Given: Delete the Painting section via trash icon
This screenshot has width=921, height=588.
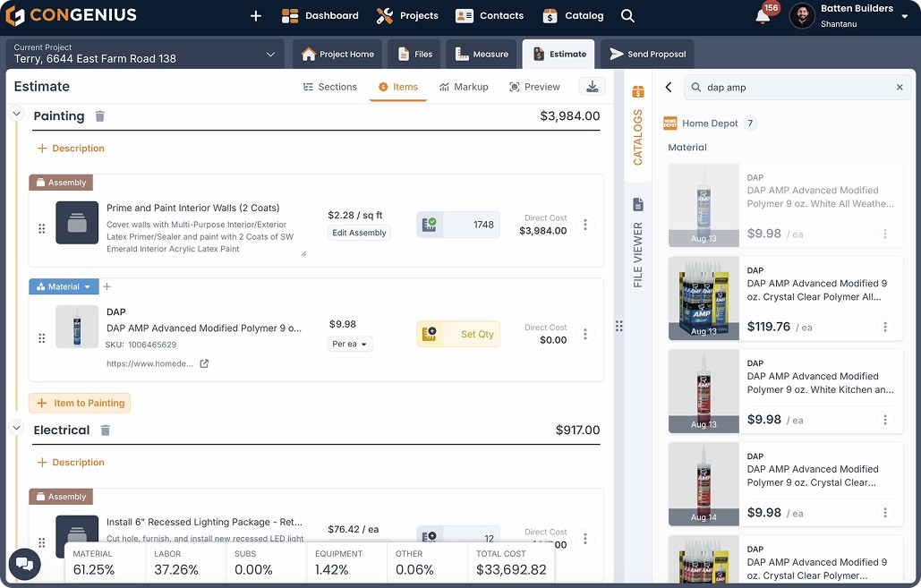Looking at the screenshot, I should click(100, 116).
